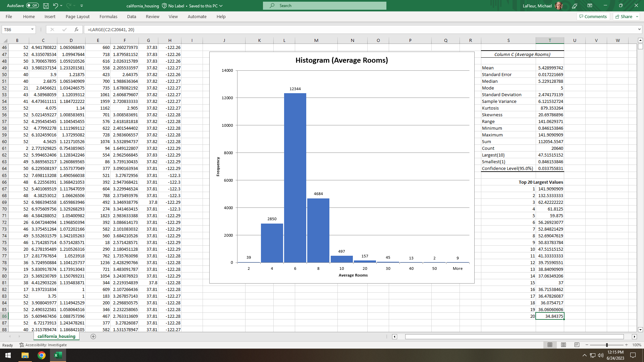The height and width of the screenshot is (362, 644).
Task: Customize Quick Access Toolbar dropdown
Action: pos(82,6)
